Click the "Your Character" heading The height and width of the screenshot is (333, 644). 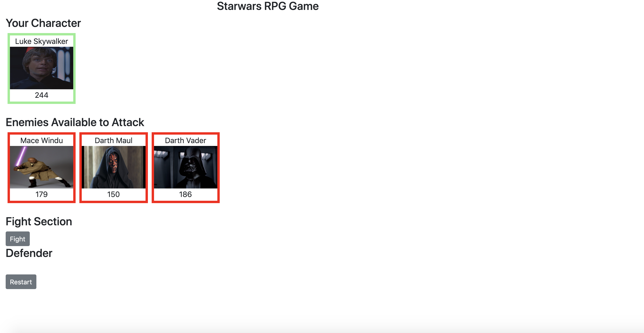tap(43, 23)
